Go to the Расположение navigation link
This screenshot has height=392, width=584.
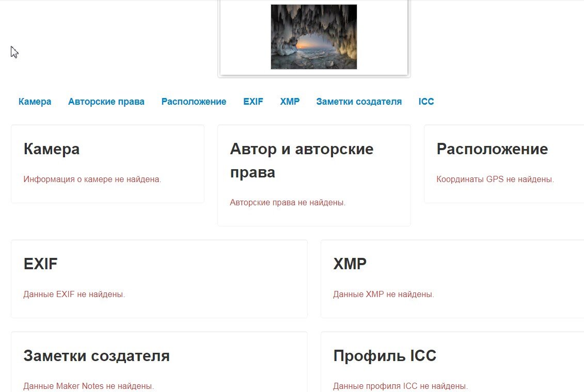(x=194, y=102)
